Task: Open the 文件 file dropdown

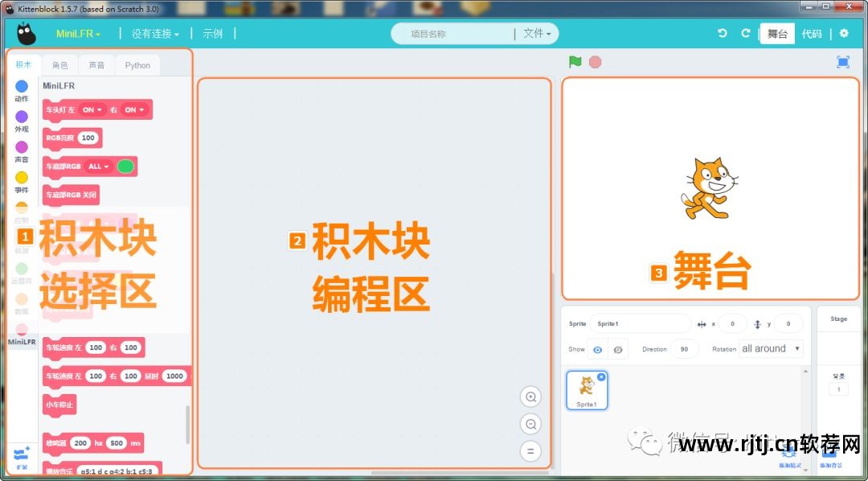Action: click(537, 34)
